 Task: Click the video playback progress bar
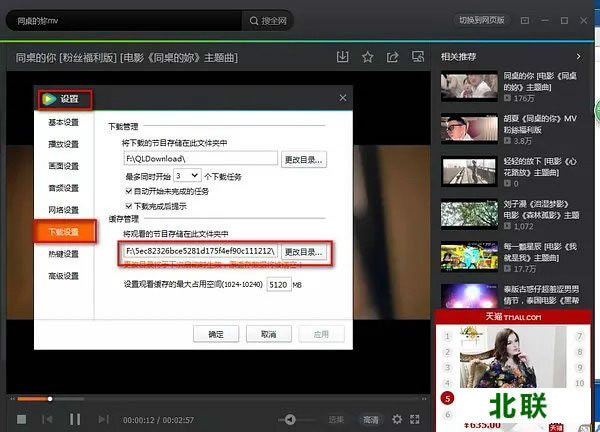(x=200, y=399)
